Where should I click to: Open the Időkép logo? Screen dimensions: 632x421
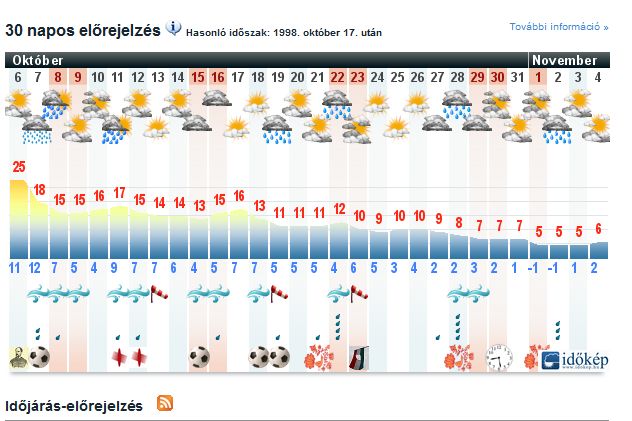tap(573, 359)
